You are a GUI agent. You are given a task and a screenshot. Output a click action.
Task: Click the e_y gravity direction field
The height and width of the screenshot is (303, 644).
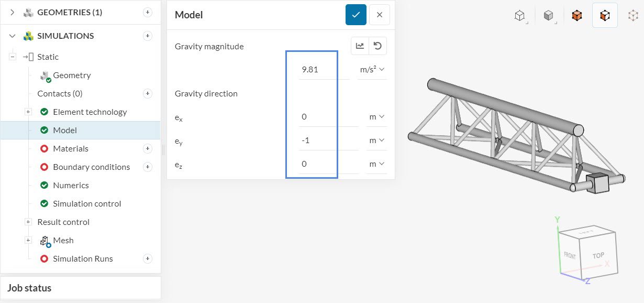point(327,140)
